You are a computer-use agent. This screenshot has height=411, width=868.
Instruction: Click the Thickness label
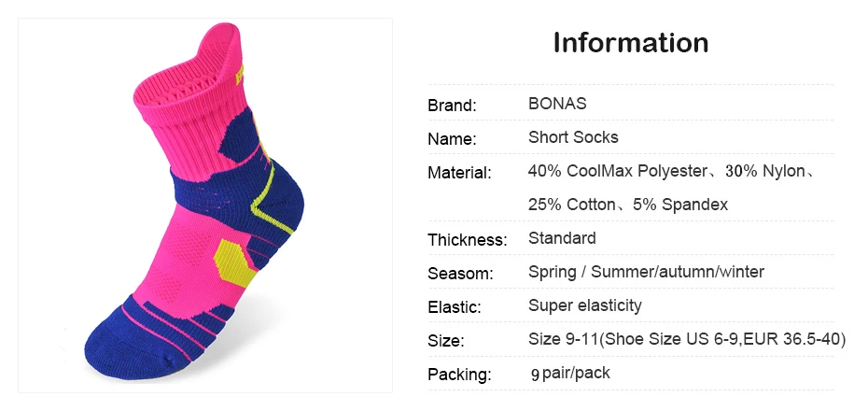click(468, 240)
